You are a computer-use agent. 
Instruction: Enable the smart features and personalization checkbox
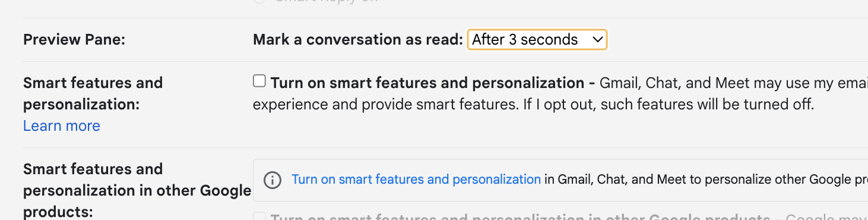pos(259,81)
